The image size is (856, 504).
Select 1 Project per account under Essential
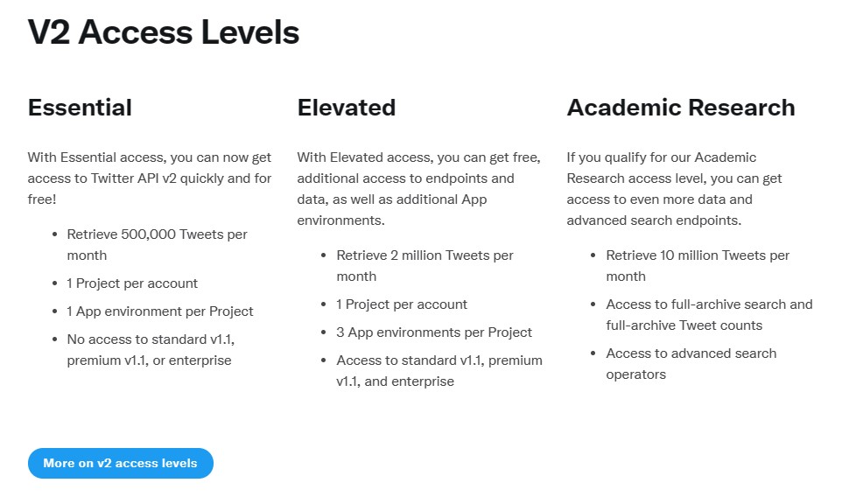tap(131, 283)
